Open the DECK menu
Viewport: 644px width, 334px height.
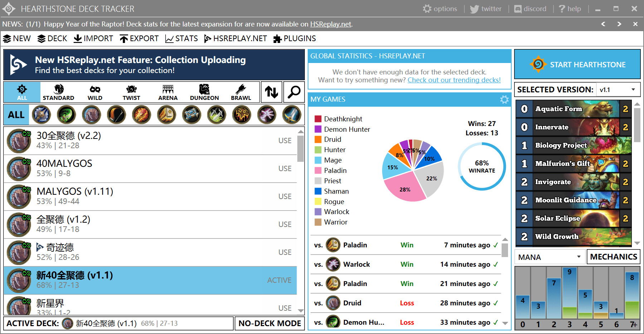[52, 39]
